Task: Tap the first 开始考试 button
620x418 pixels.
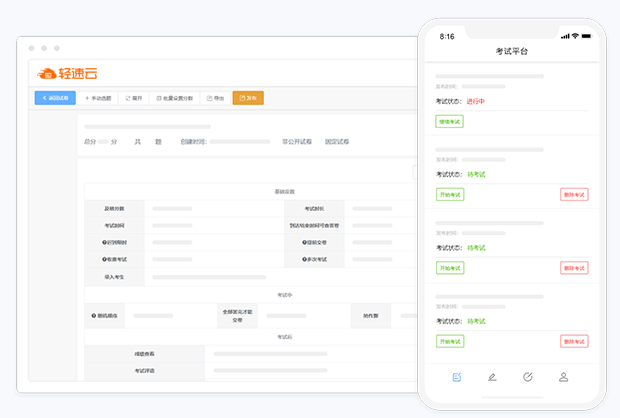Action: coord(450,194)
